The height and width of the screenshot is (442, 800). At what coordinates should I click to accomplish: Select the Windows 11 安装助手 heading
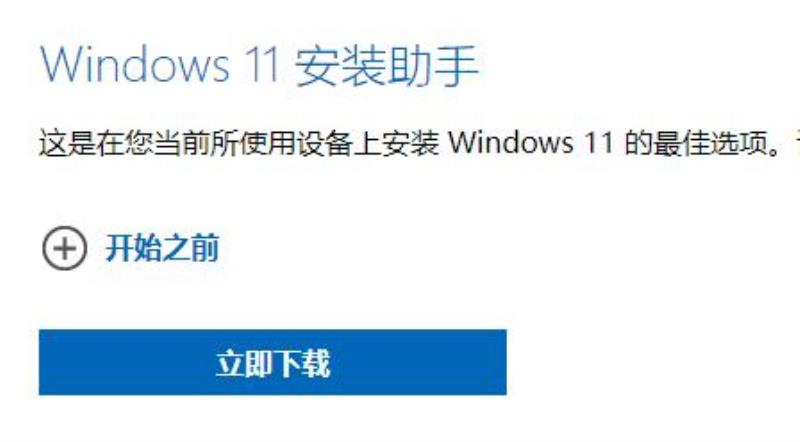[x=259, y=65]
